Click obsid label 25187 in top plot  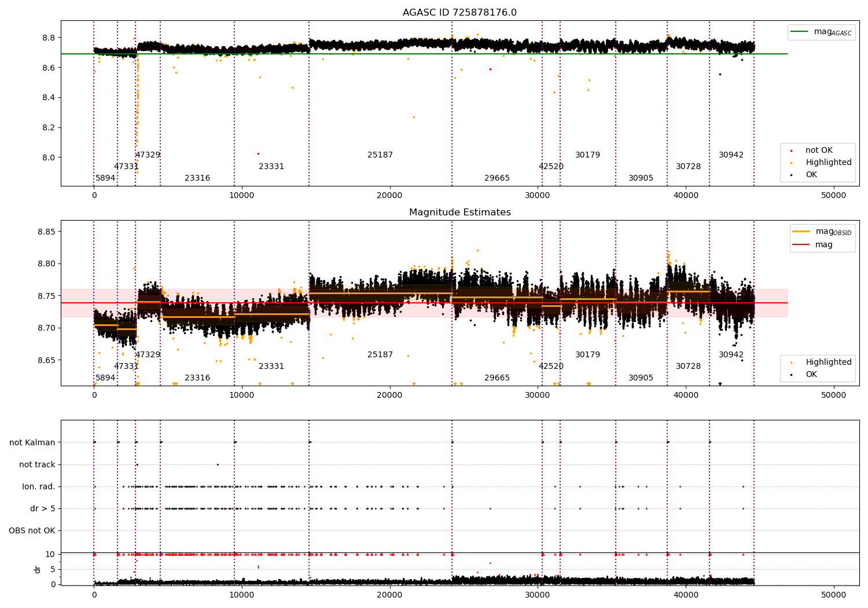tap(380, 155)
